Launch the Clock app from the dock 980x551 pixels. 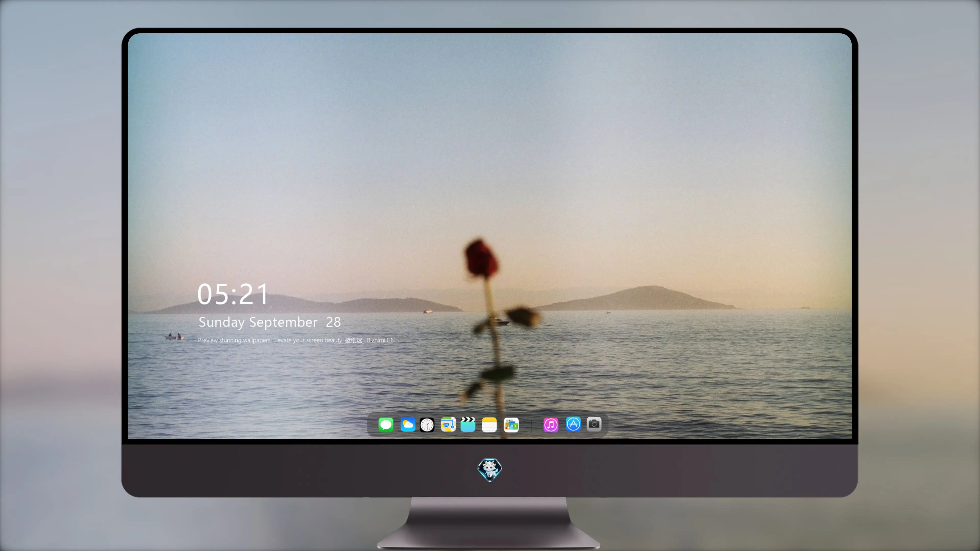(x=427, y=425)
